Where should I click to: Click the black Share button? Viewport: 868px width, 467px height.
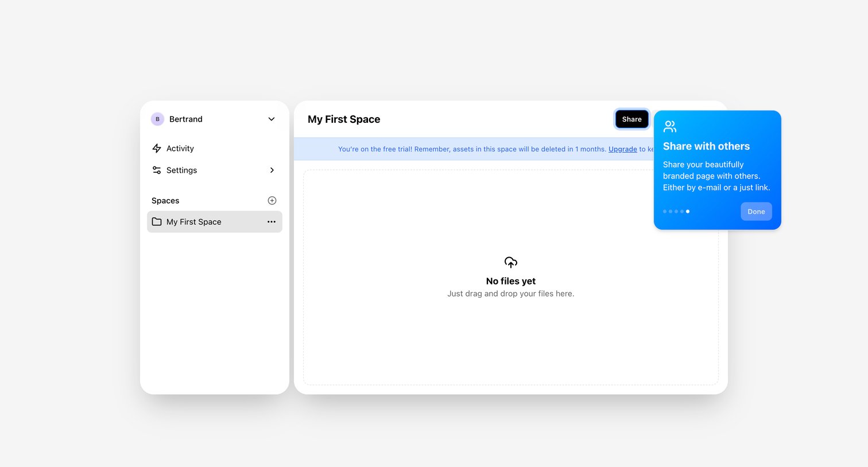[x=632, y=119]
